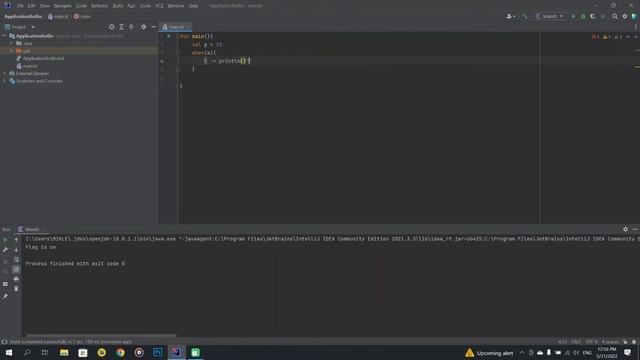Click Down the stack trace arrow
Viewport: 640px width, 360px height.
[16, 249]
